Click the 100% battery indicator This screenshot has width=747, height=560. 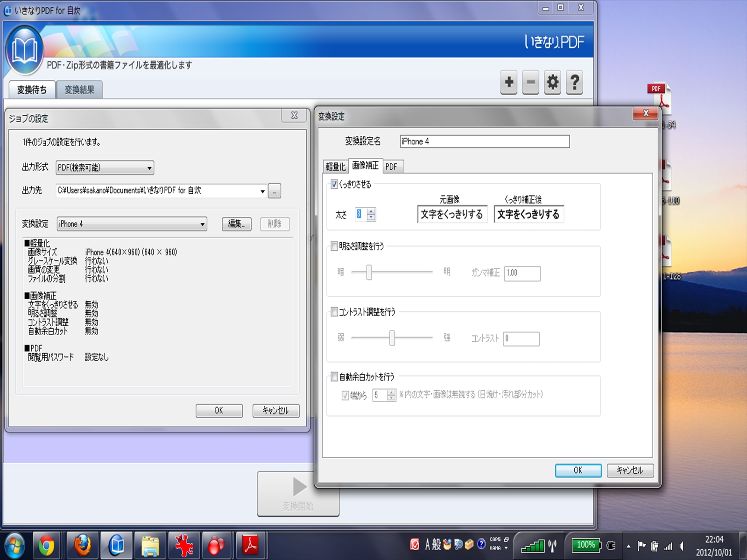coord(586,545)
